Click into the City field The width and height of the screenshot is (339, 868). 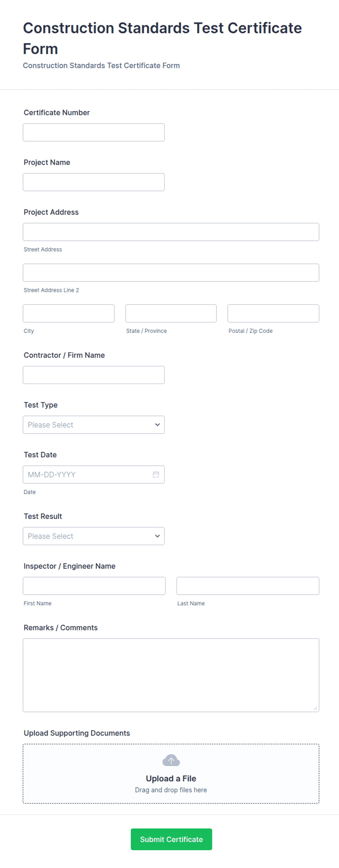69,313
